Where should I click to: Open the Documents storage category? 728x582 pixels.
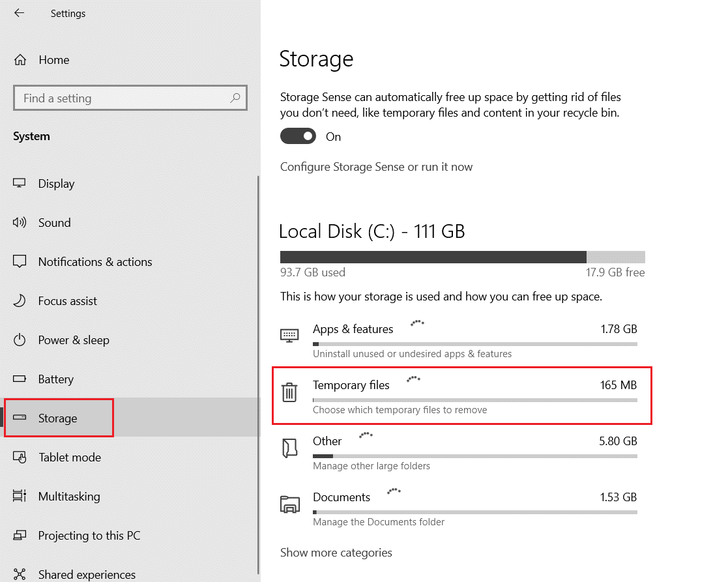click(342, 497)
